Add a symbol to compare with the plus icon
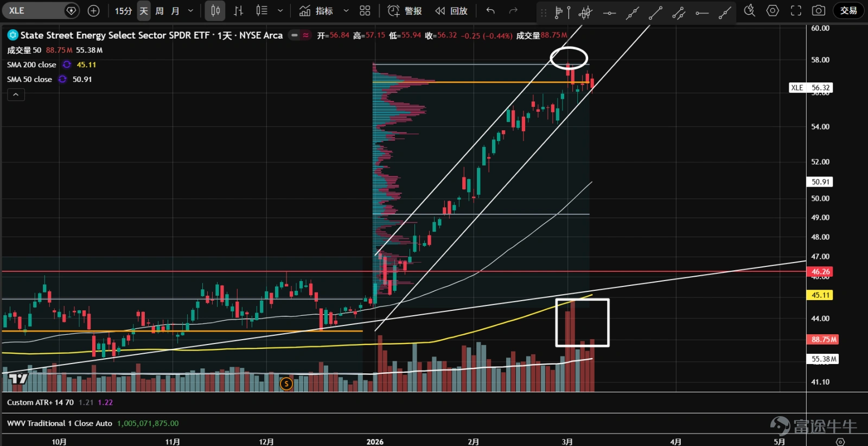Screen dimensions: 868x446 pyautogui.click(x=93, y=11)
